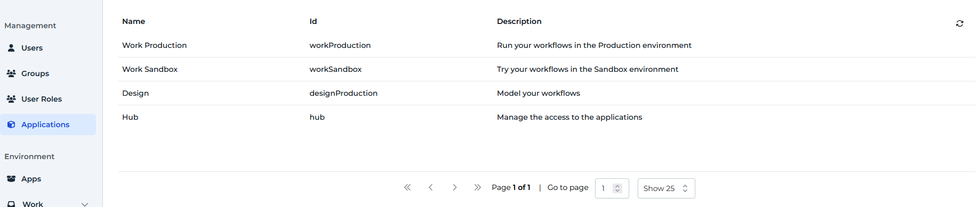Click 'Manage the access to the applications'
Viewport: 980px width, 207px height.
point(569,117)
